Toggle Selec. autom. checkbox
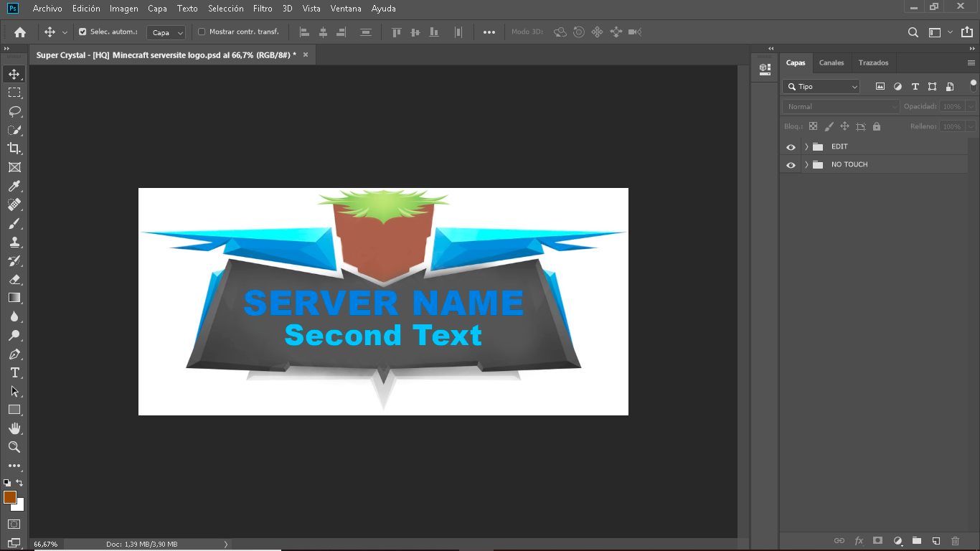 [83, 32]
